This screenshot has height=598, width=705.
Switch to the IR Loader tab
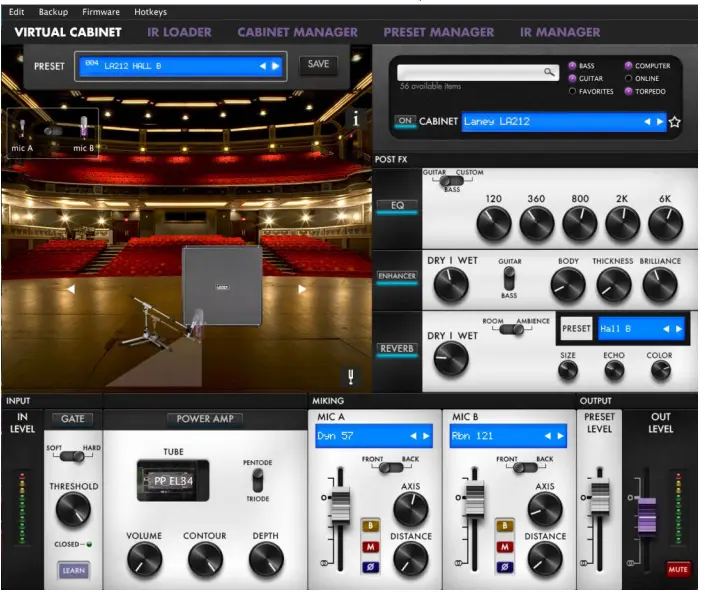(179, 32)
